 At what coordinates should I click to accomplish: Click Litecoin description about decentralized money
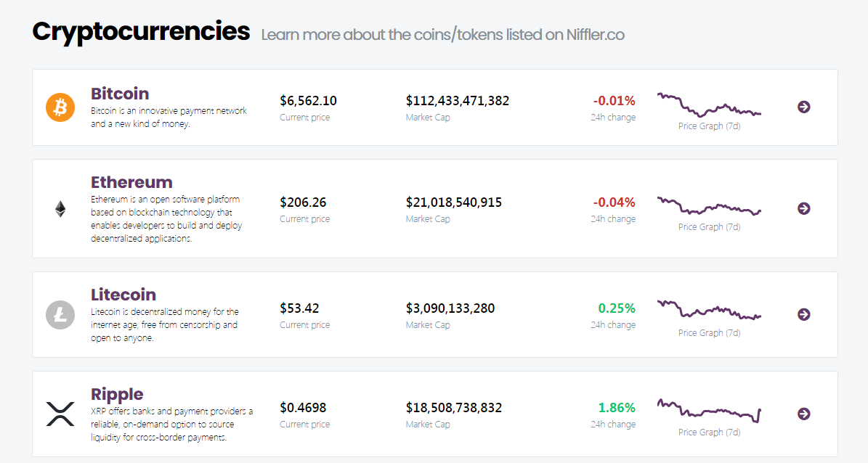[165, 324]
